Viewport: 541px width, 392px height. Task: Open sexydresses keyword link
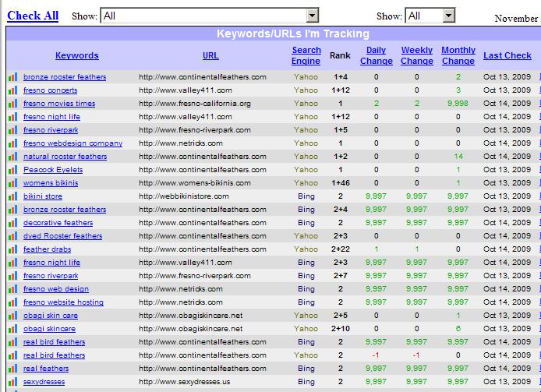click(44, 382)
